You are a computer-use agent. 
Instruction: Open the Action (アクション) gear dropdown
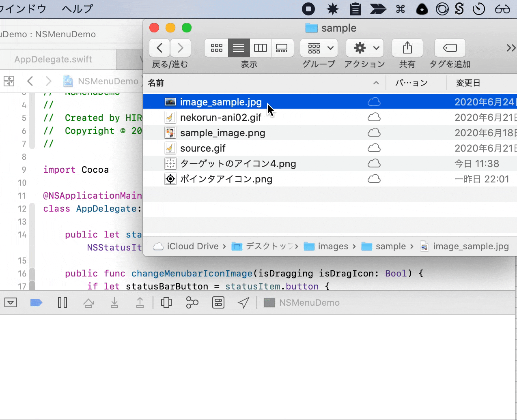coord(365,48)
